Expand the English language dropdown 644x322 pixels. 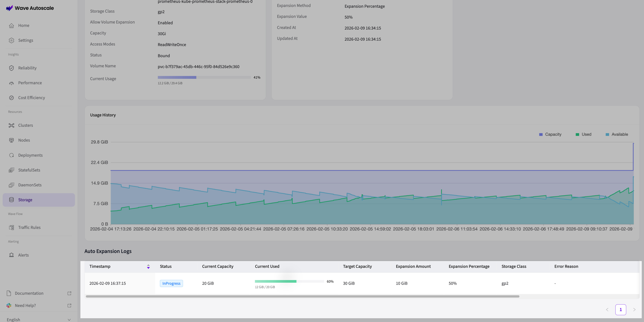click(39, 320)
